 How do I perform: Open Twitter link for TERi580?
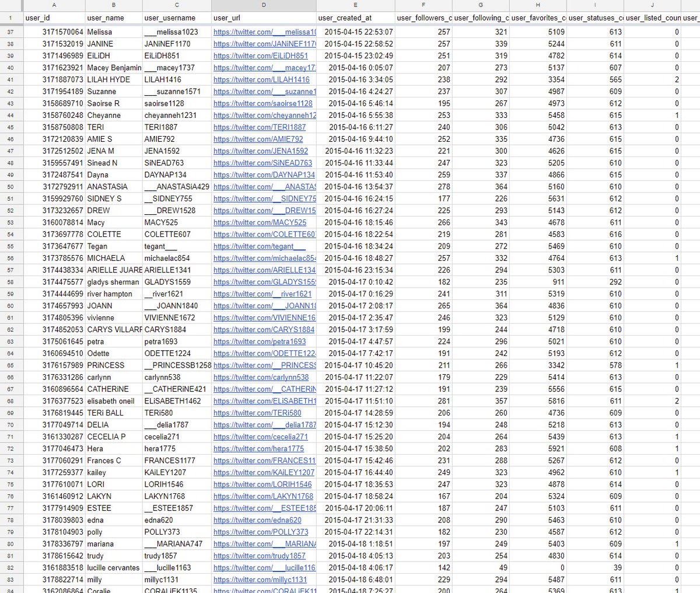click(257, 413)
